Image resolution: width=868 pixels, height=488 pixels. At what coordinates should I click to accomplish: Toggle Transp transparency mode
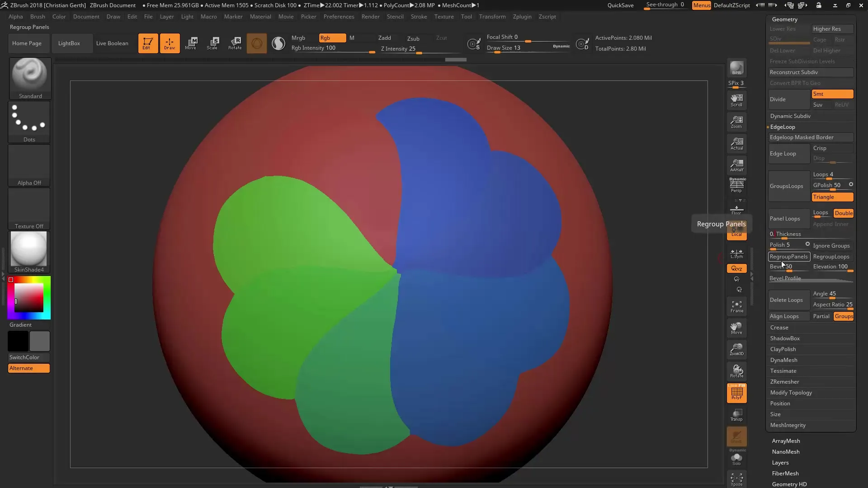click(x=736, y=415)
